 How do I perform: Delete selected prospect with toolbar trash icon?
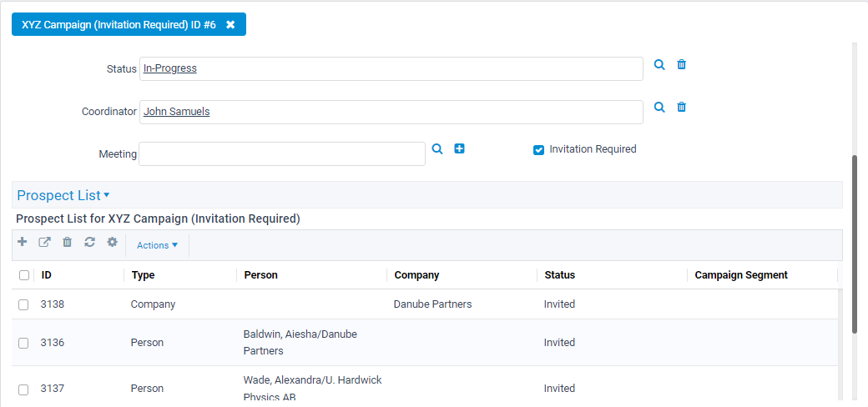pyautogui.click(x=67, y=242)
